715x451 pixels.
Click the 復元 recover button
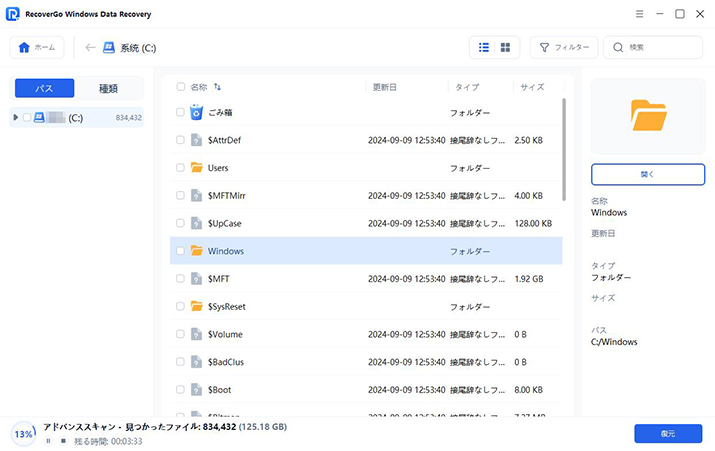(x=668, y=434)
